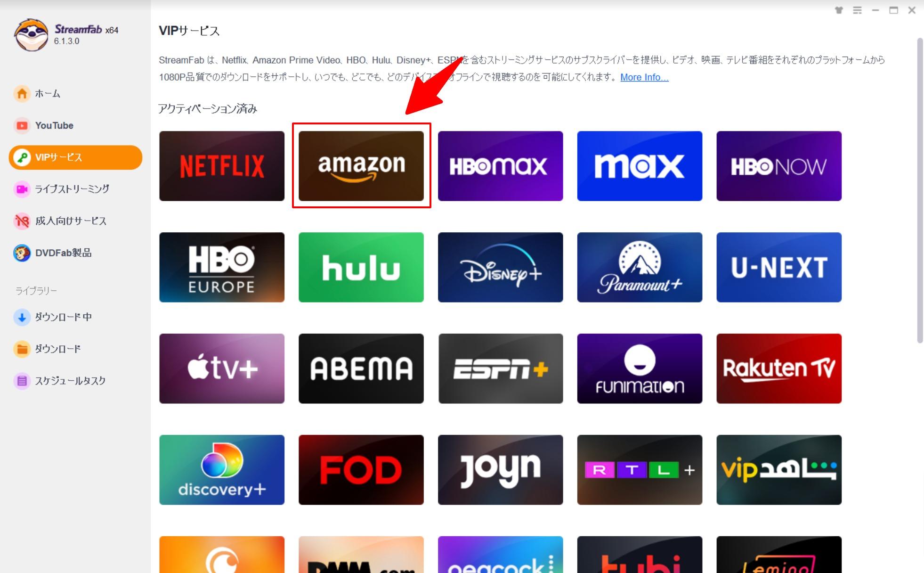Click the vertical scrollbar on the right
This screenshot has height=573, width=924.
coord(920,190)
